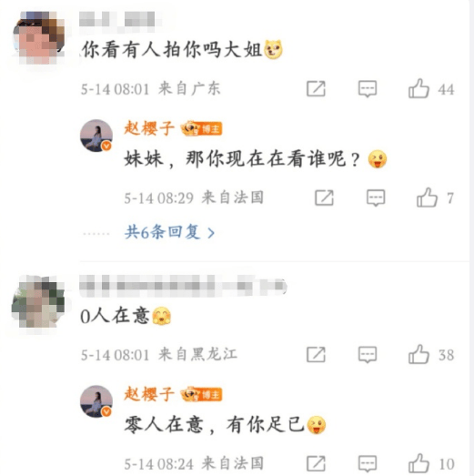The width and height of the screenshot is (474, 476).
Task: Like the comment with 44 likes
Action: point(419,88)
